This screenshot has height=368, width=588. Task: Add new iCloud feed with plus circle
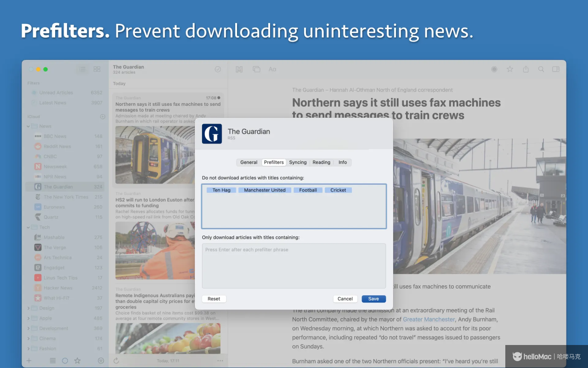tap(102, 117)
